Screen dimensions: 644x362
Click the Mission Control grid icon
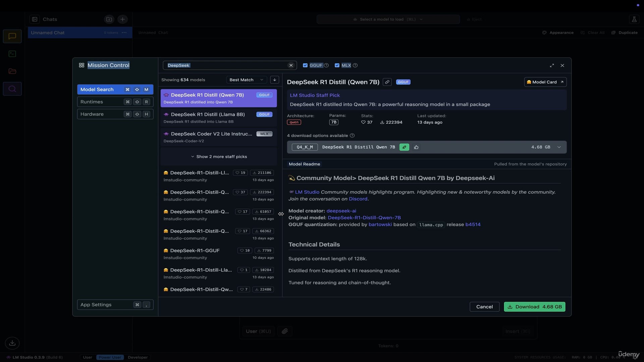[x=82, y=65]
